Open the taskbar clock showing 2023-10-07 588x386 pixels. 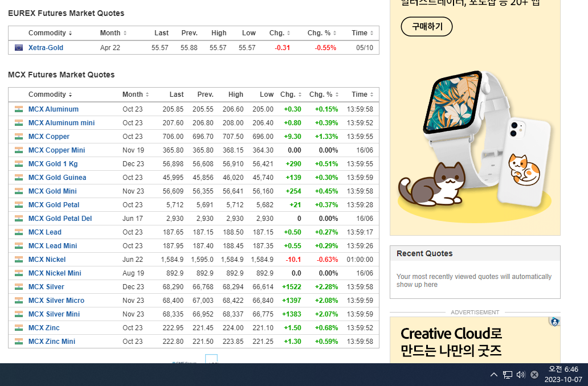[x=563, y=375]
